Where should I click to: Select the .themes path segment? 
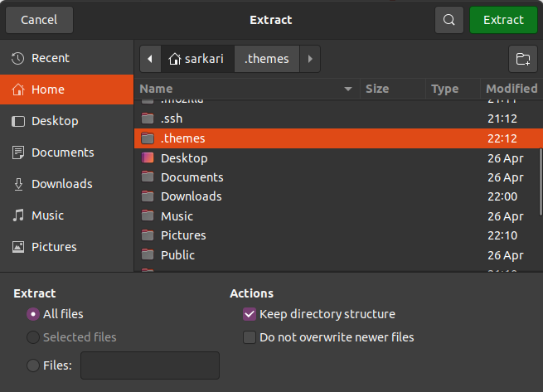(267, 59)
